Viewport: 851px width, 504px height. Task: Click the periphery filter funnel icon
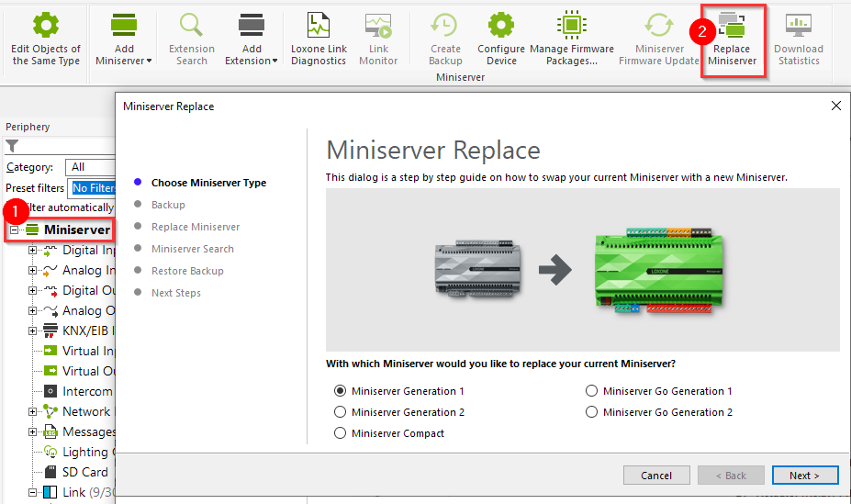click(12, 146)
